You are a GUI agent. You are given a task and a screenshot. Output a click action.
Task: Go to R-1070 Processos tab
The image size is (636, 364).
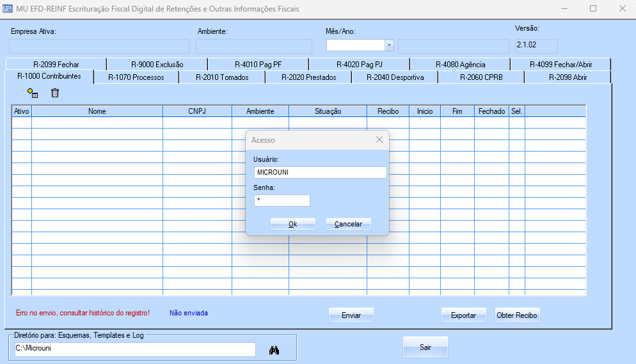[136, 77]
